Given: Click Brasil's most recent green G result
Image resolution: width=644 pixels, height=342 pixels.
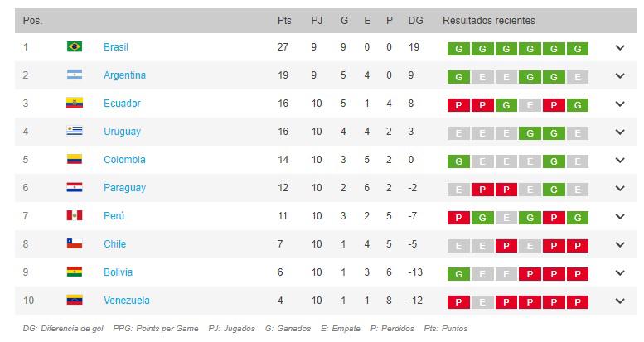Looking at the screenshot, I should [x=578, y=48].
